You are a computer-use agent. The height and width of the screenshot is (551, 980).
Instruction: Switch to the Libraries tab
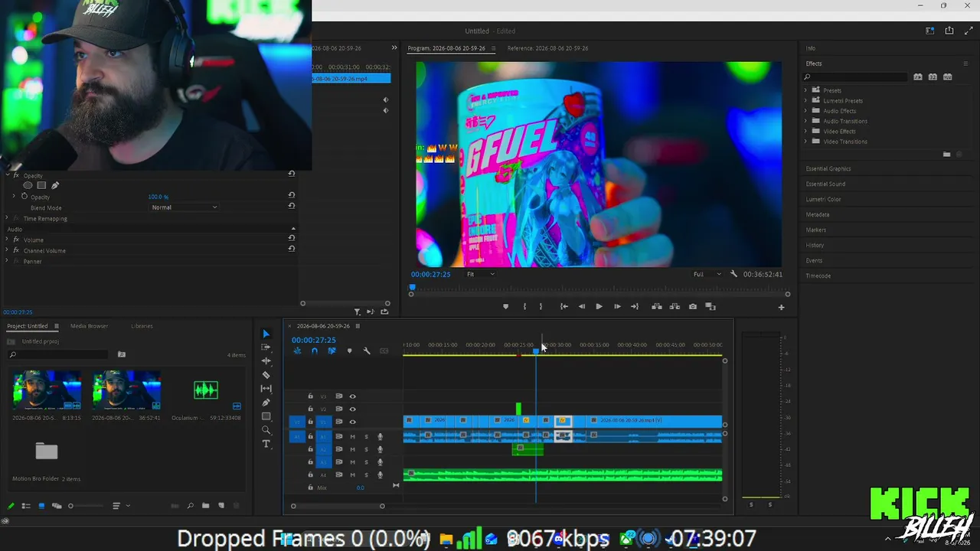(x=142, y=326)
